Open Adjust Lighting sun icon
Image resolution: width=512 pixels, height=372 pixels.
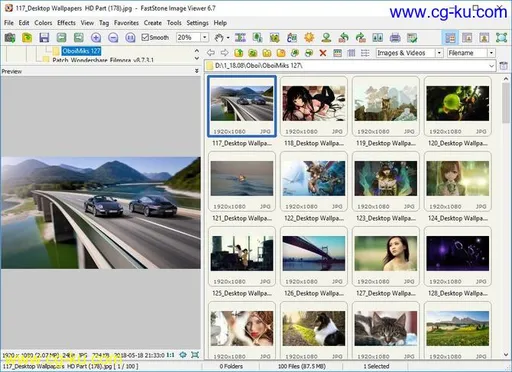[x=309, y=37]
